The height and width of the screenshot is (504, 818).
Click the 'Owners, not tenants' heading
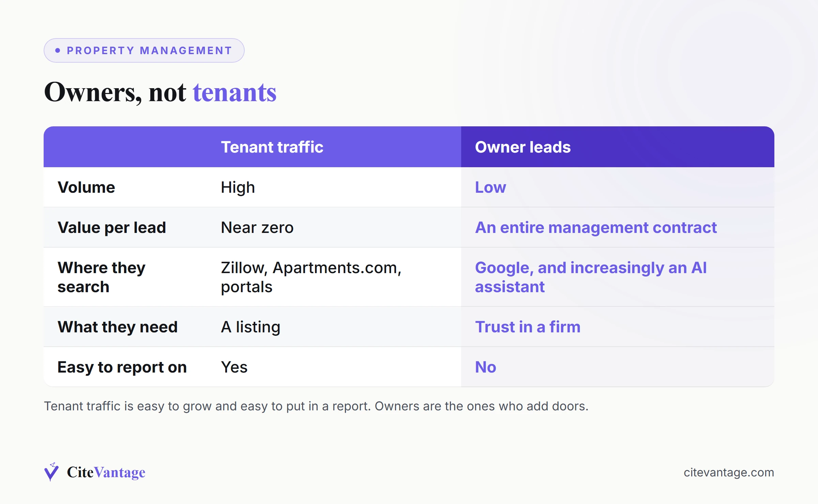[x=160, y=92]
